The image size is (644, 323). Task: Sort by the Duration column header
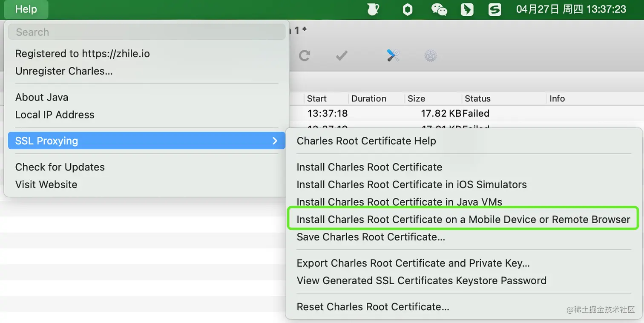pyautogui.click(x=377, y=98)
